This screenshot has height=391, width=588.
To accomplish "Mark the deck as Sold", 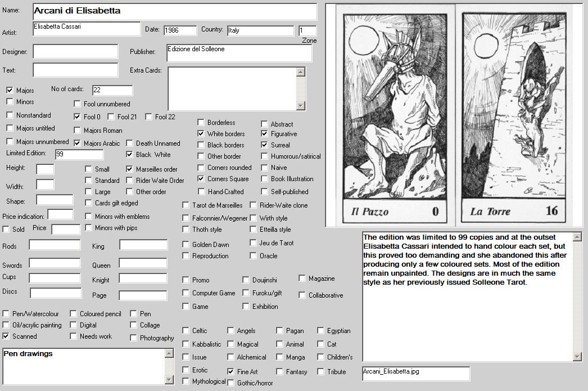I will 6,230.
